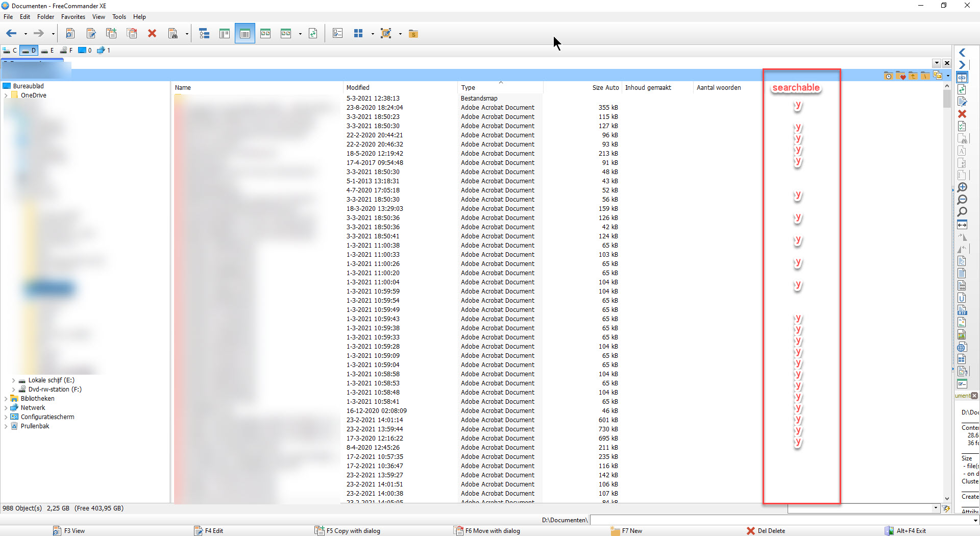Switch to list view mode icon
Image resolution: width=980 pixels, height=536 pixels.
click(x=225, y=34)
